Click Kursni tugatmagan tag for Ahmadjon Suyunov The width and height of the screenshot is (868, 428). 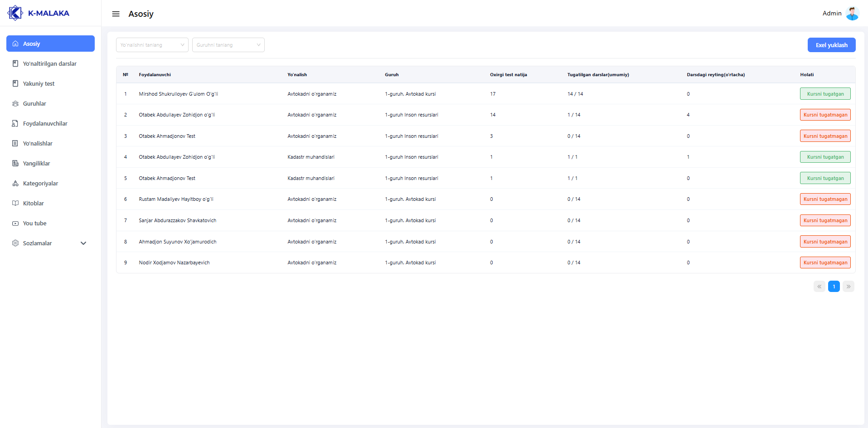point(825,242)
